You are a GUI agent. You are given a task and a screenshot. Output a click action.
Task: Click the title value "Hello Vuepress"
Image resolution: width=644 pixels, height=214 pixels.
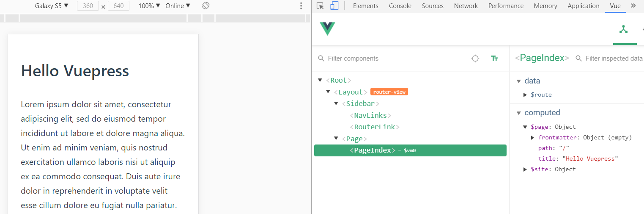[590, 158]
